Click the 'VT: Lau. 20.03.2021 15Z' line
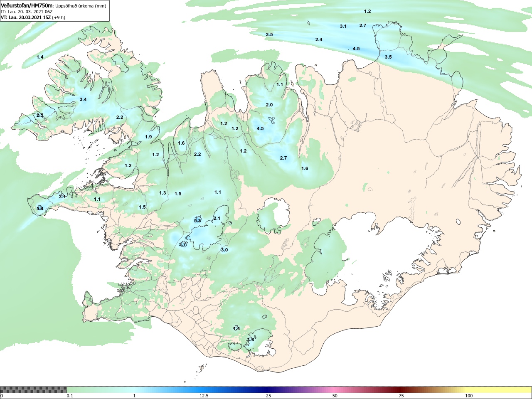The height and width of the screenshot is (399, 532). tap(26, 17)
